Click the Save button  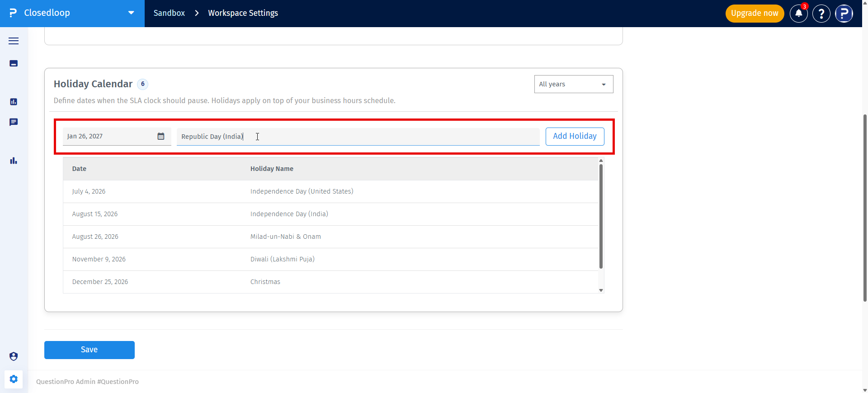click(90, 350)
